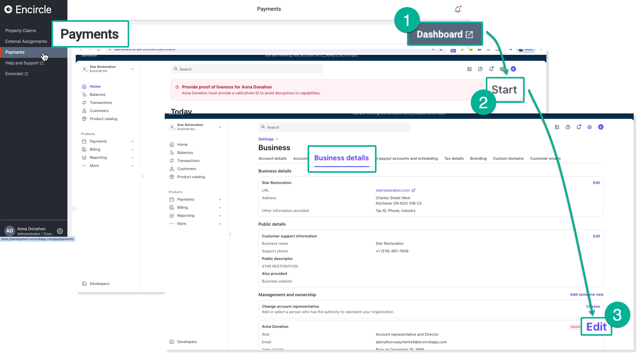Screen dimensions: 644x356
Task: Switch to the Branding tab
Action: click(x=478, y=158)
